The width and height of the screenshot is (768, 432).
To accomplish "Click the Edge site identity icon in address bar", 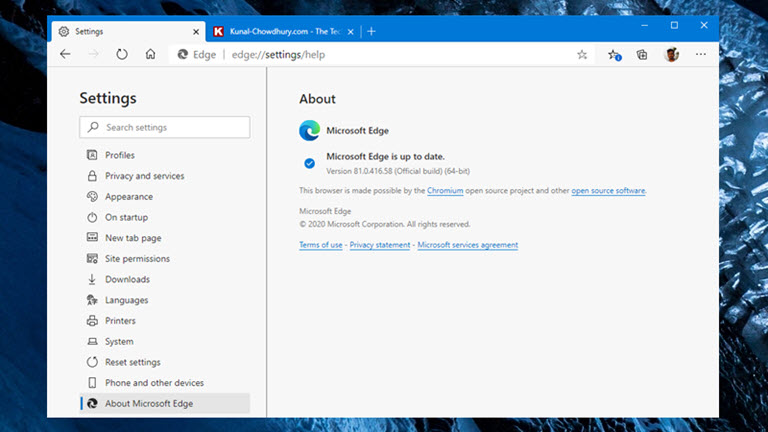I will 183,54.
